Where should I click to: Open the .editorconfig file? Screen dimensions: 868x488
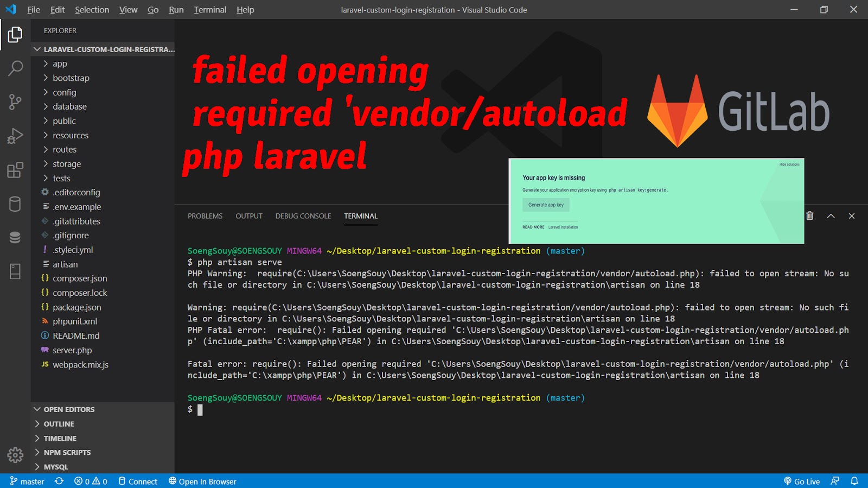tap(103, 192)
